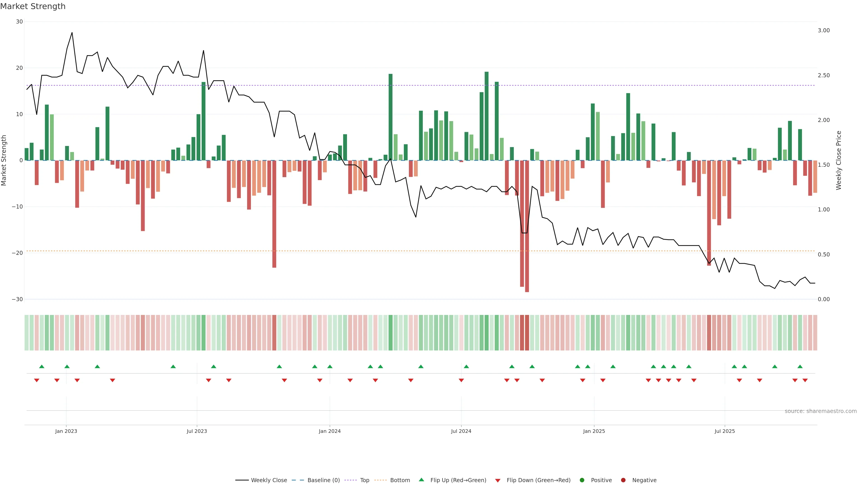Click the Weekly Close Price axis title

pyautogui.click(x=839, y=160)
